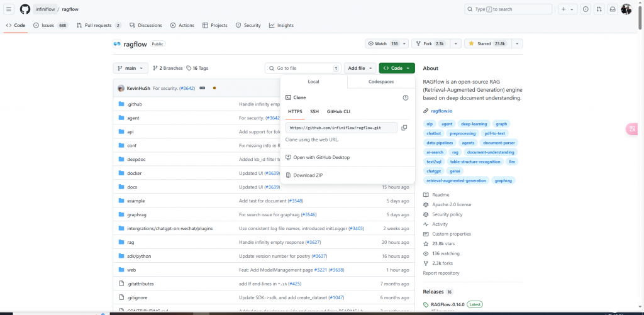This screenshot has width=644, height=315.
Task: Focus the top search bar
Action: tap(508, 9)
